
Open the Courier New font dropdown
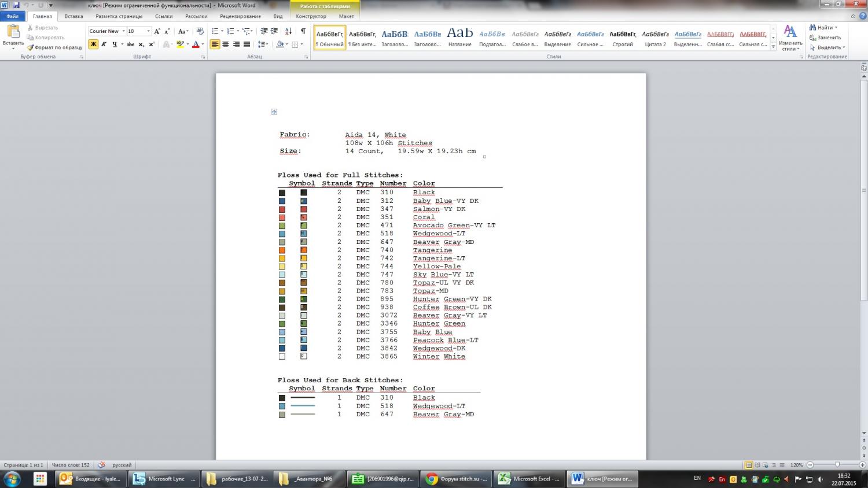[123, 31]
